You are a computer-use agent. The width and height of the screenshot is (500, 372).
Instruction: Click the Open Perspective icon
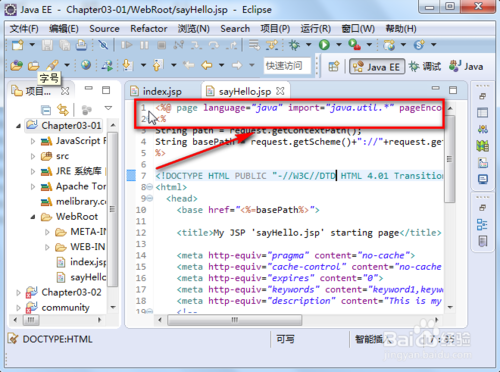pyautogui.click(x=334, y=66)
